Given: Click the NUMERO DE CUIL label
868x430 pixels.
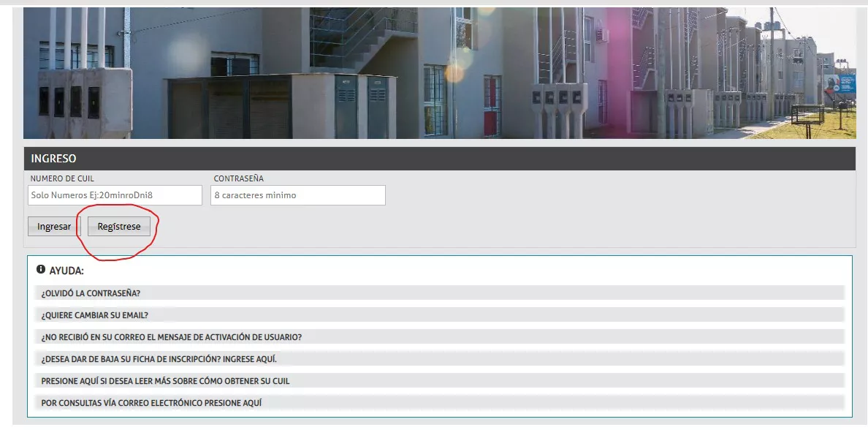Looking at the screenshot, I should [x=62, y=178].
